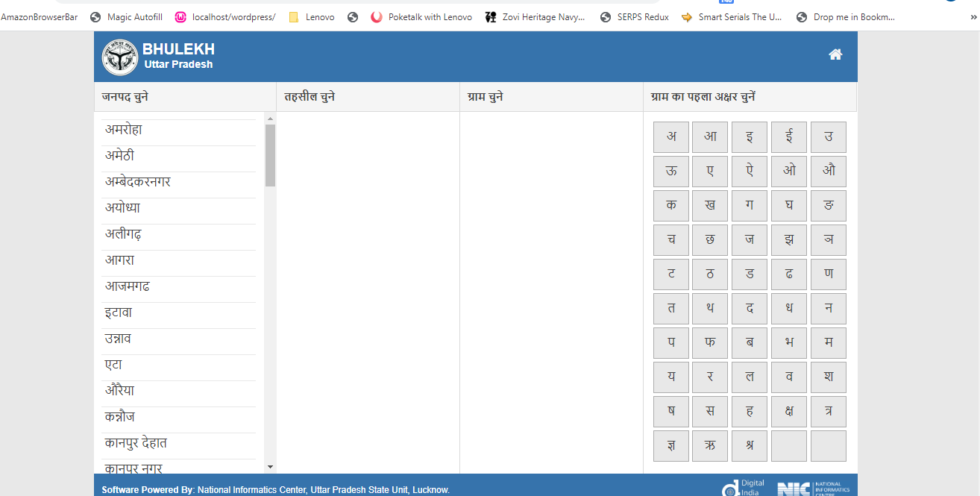Screen dimensions: 980x496
Task: Choose letter ज button
Action: click(750, 240)
